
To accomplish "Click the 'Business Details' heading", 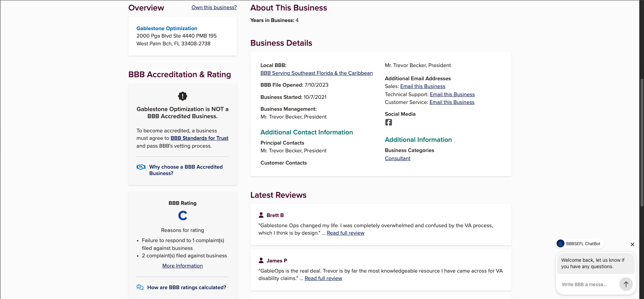I will 281,43.
